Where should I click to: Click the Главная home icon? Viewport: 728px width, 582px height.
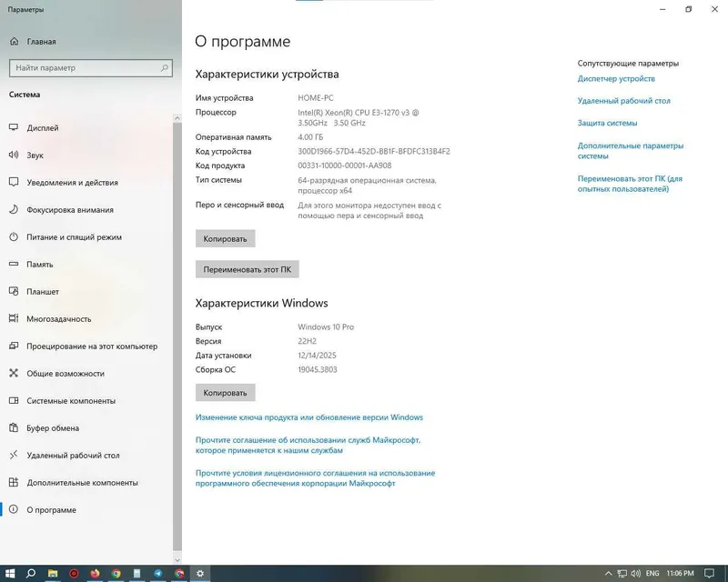(14, 41)
